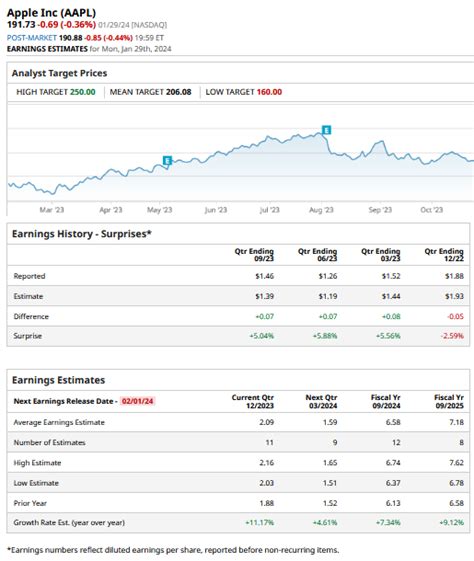This screenshot has height=561, width=474.
Task: Click the Growth Rate Est. row label
Action: (x=69, y=522)
